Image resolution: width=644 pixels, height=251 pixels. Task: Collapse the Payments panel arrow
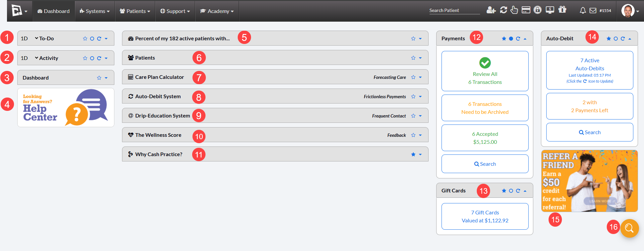[525, 39]
